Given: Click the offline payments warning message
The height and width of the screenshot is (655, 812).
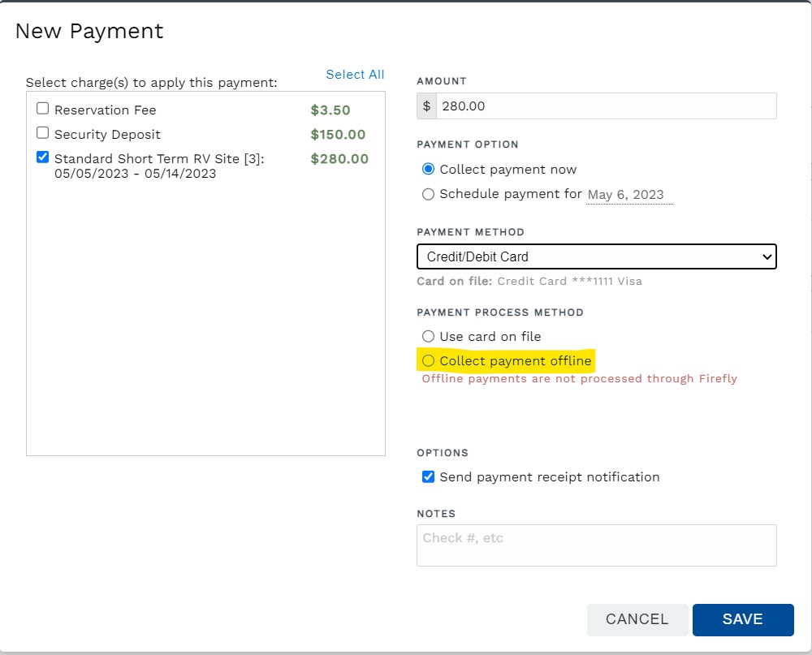Looking at the screenshot, I should click(580, 378).
